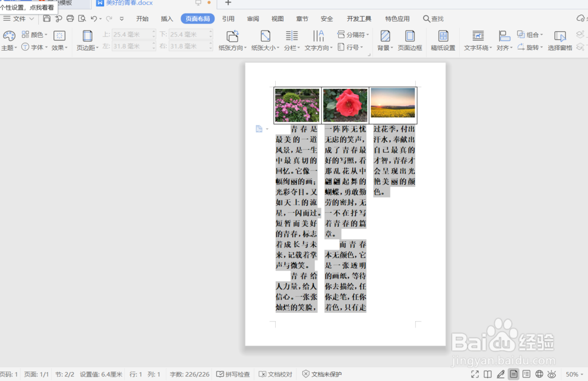The width and height of the screenshot is (588, 381).
Task: Open the 组合 group dropdown
Action: point(530,35)
